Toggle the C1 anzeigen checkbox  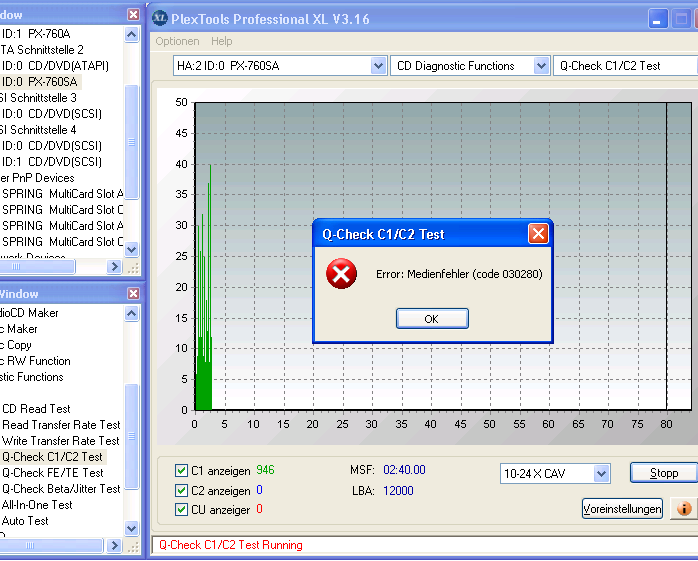tap(181, 470)
